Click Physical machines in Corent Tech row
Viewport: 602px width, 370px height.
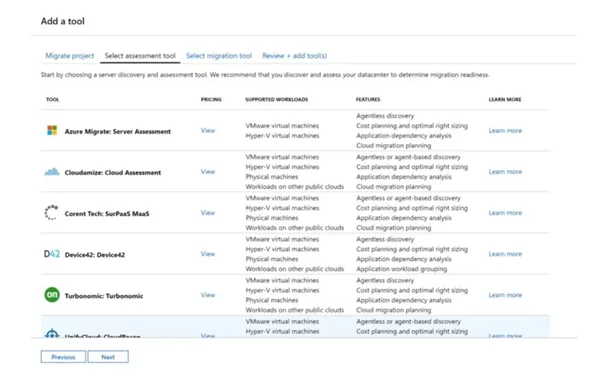click(x=272, y=218)
